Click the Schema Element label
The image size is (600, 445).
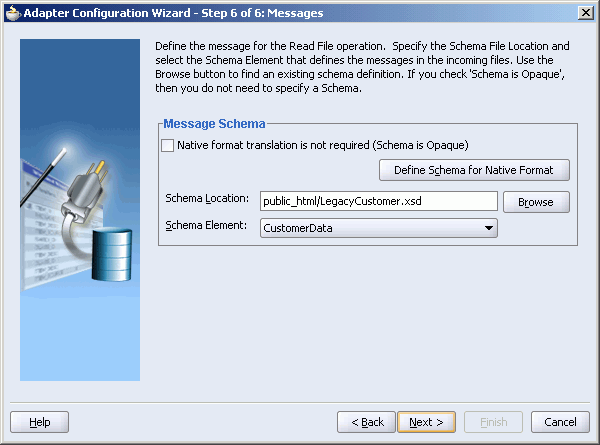coord(206,225)
